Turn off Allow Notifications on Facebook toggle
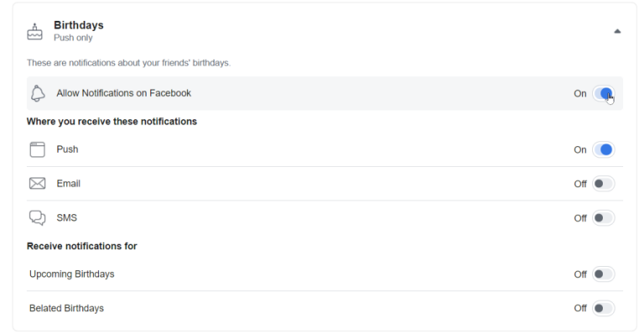Image resolution: width=644 pixels, height=334 pixels. (604, 94)
